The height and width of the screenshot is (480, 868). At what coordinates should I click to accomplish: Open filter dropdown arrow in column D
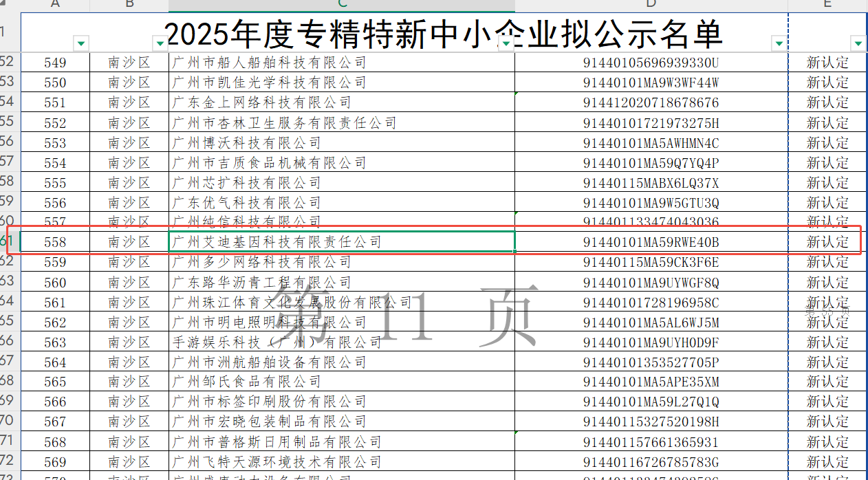pyautogui.click(x=779, y=44)
